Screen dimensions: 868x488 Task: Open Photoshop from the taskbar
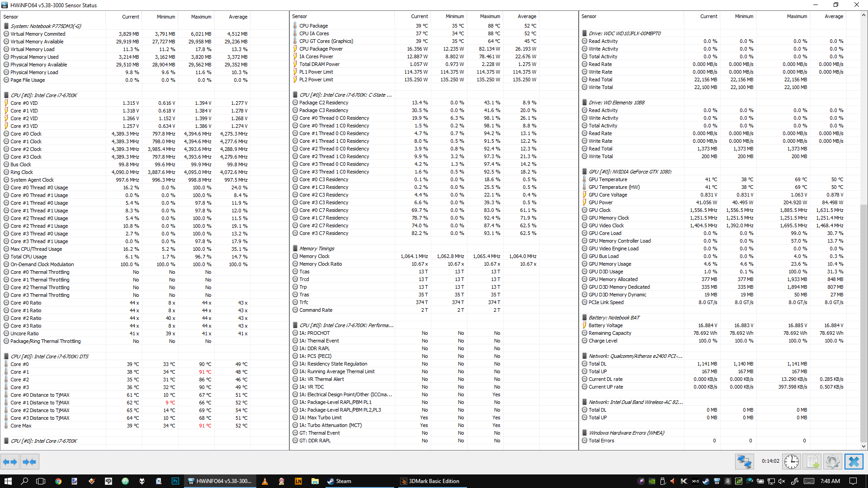click(175, 481)
